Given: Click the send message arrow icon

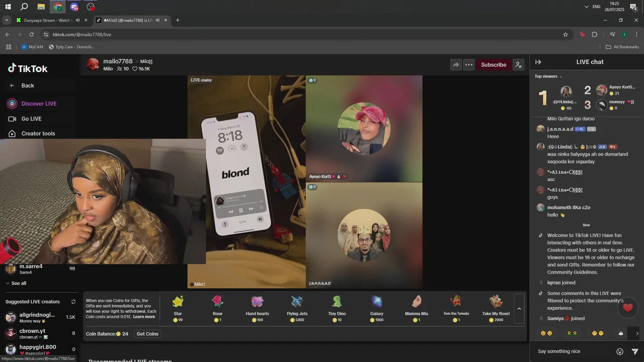Looking at the screenshot, I should [635, 351].
